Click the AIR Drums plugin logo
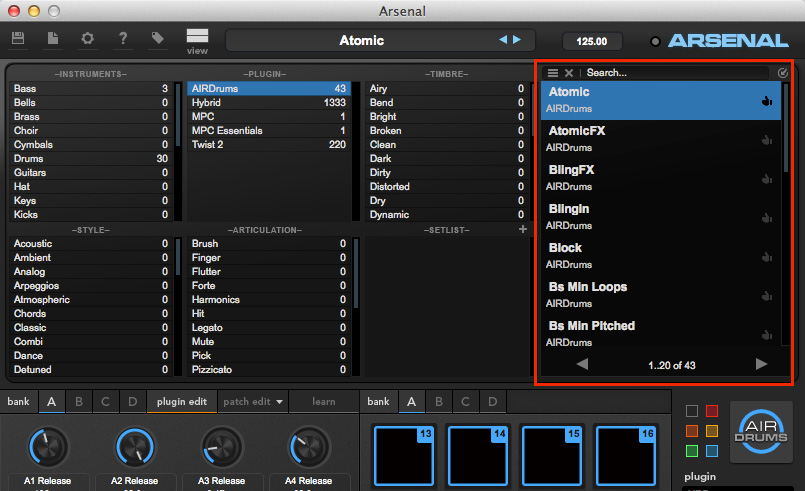805x491 pixels. (x=760, y=431)
